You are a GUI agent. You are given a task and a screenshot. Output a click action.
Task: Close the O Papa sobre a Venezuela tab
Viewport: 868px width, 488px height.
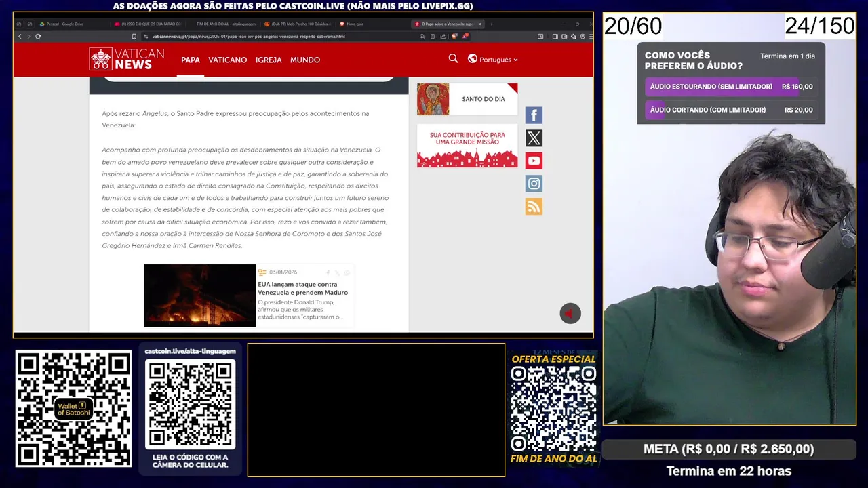480,24
